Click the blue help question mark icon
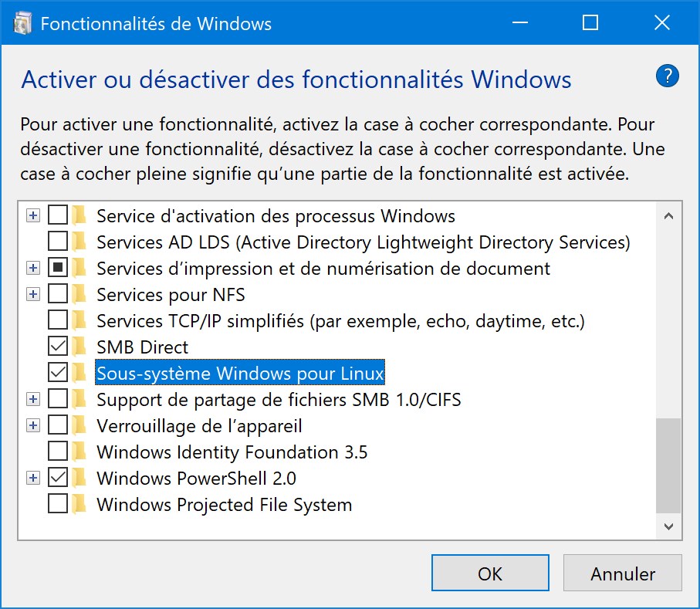The height and width of the screenshot is (609, 700). (668, 76)
